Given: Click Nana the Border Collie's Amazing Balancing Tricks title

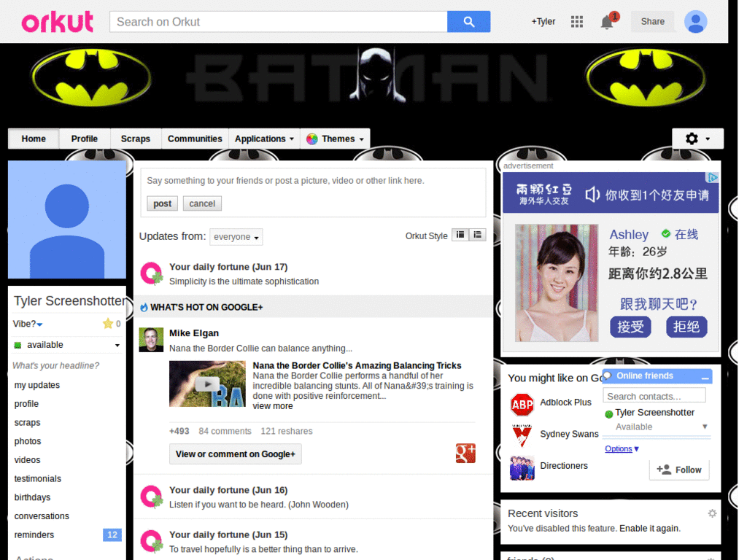Looking at the screenshot, I should tap(357, 365).
